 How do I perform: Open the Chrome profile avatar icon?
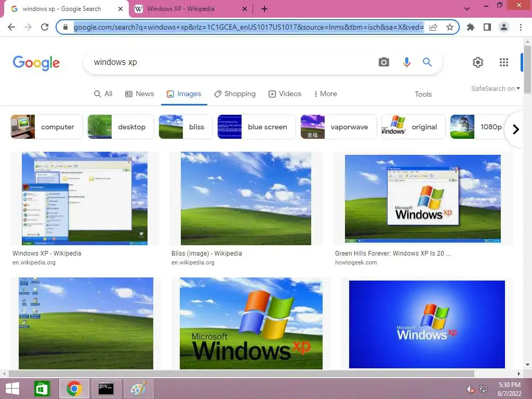point(504,27)
